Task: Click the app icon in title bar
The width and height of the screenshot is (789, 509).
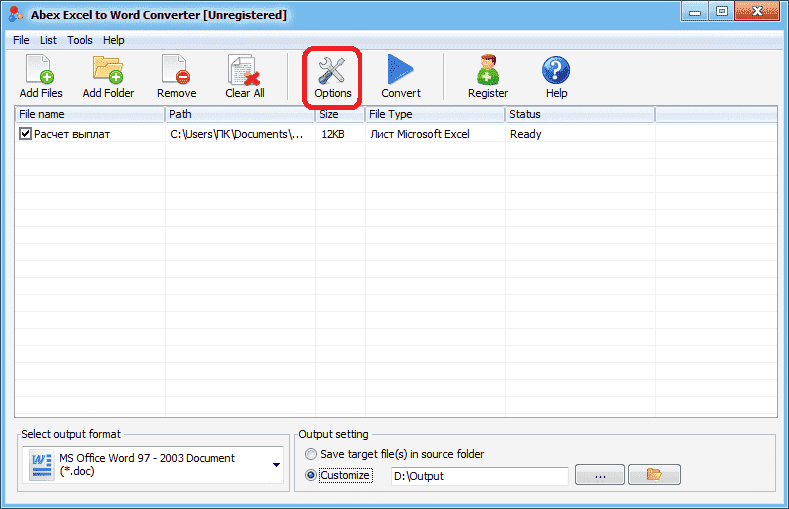Action: coord(16,14)
